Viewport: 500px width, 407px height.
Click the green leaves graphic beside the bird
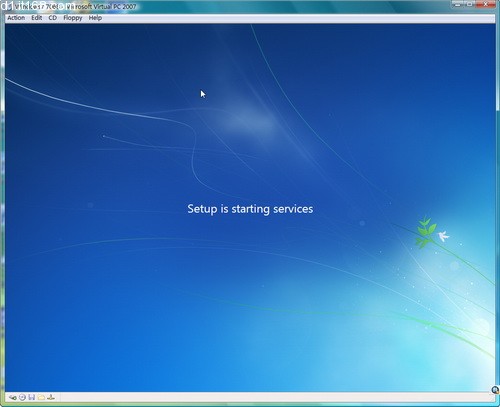coord(426,232)
